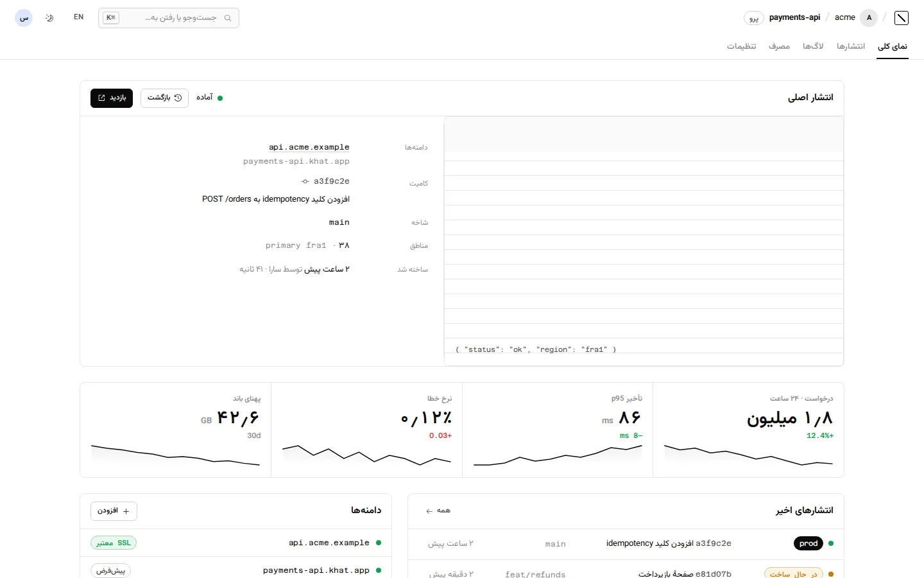This screenshot has height=578, width=924.
Task: Open the requests 24-hour metric card
Action: pos(748,430)
